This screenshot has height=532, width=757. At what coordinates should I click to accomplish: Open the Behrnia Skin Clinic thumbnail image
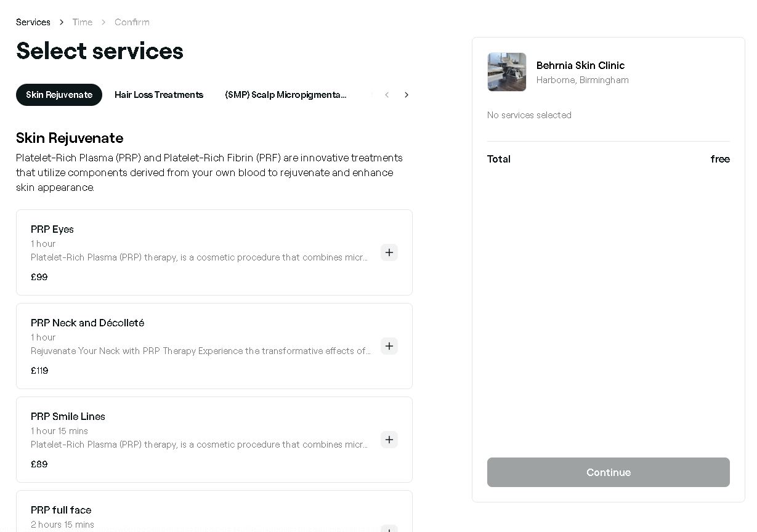(x=507, y=72)
